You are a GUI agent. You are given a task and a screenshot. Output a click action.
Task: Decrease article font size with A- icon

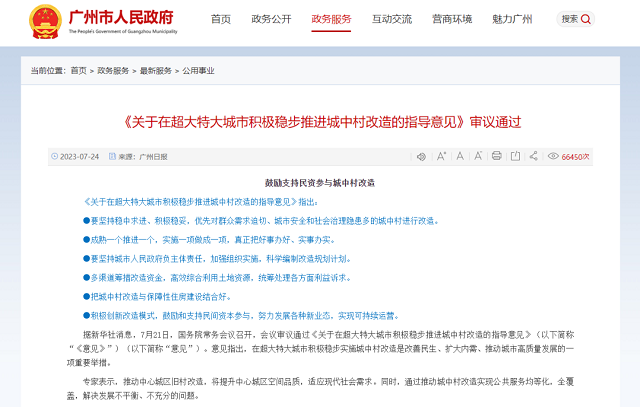pos(476,156)
